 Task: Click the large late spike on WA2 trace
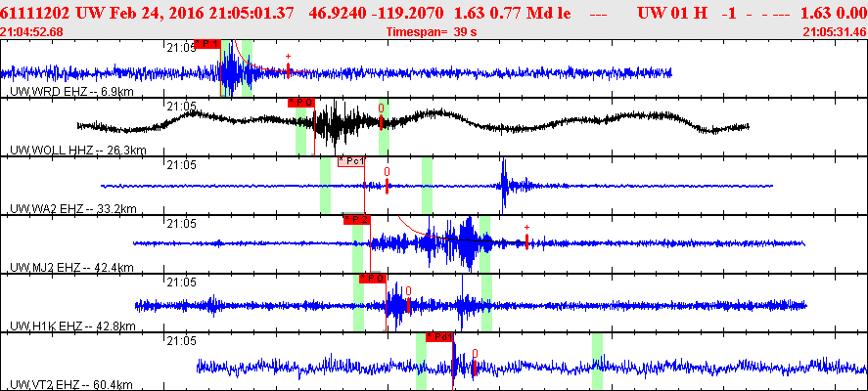click(x=504, y=185)
